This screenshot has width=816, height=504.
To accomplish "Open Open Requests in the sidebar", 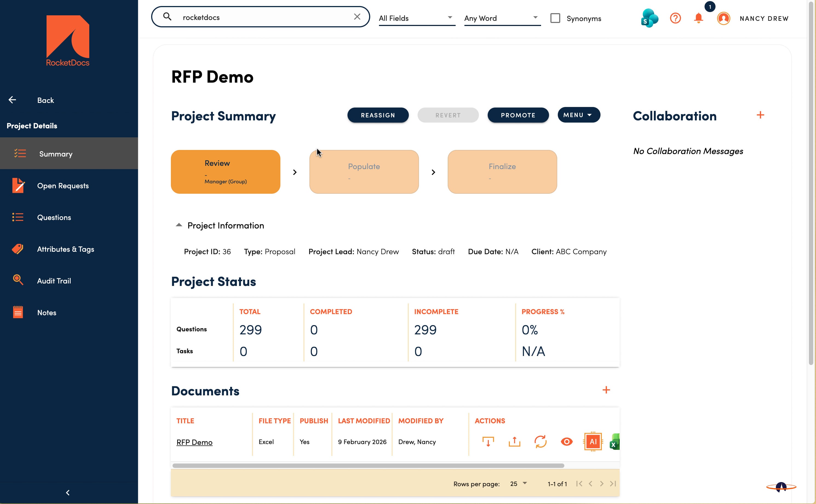I will pos(69,185).
